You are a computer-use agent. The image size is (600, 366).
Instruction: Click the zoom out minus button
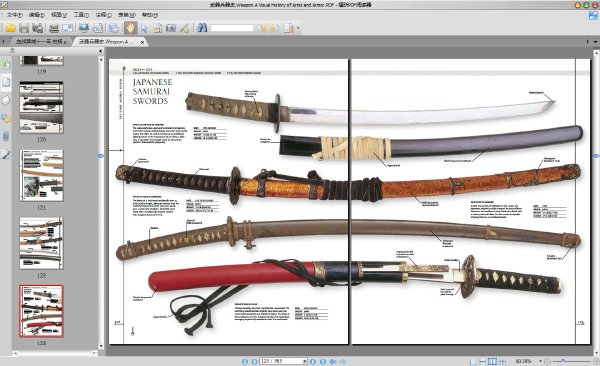548,361
